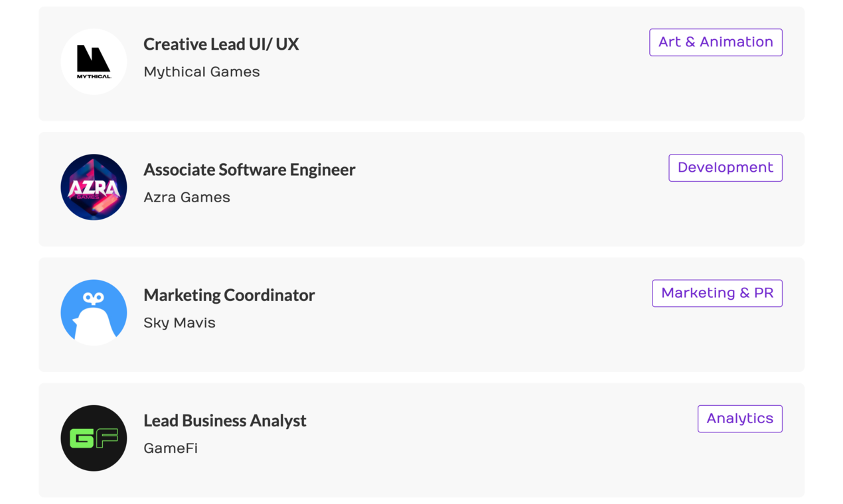Open the Creative Lead UI/UX job title

click(221, 44)
